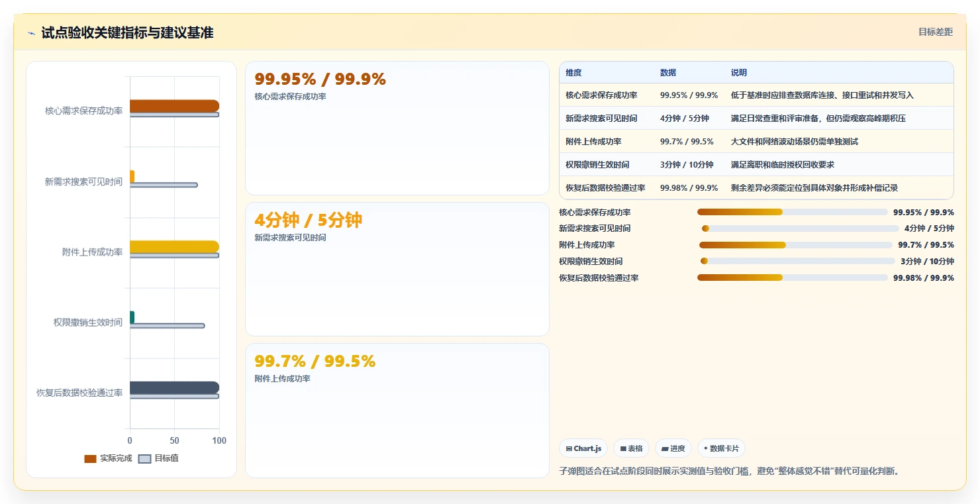Click the orange 核心需求保存成功率 actual bar in the chart

pyautogui.click(x=174, y=106)
